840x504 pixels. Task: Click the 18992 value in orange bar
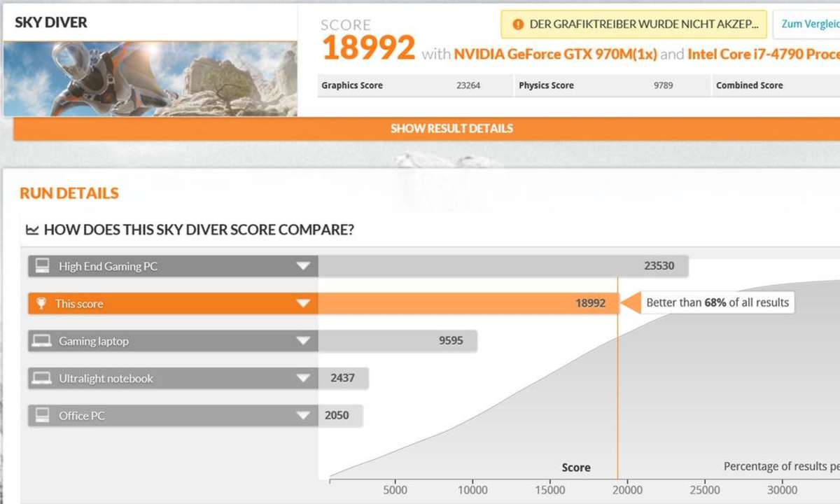coord(590,304)
